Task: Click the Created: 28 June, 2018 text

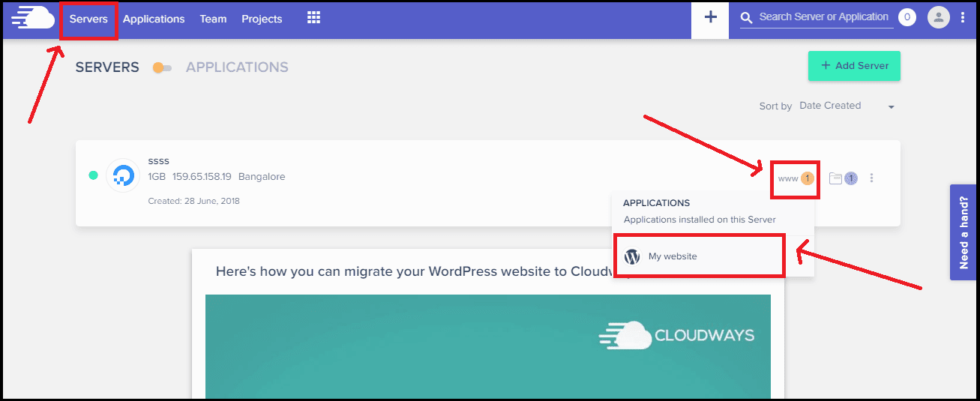Action: (x=194, y=201)
